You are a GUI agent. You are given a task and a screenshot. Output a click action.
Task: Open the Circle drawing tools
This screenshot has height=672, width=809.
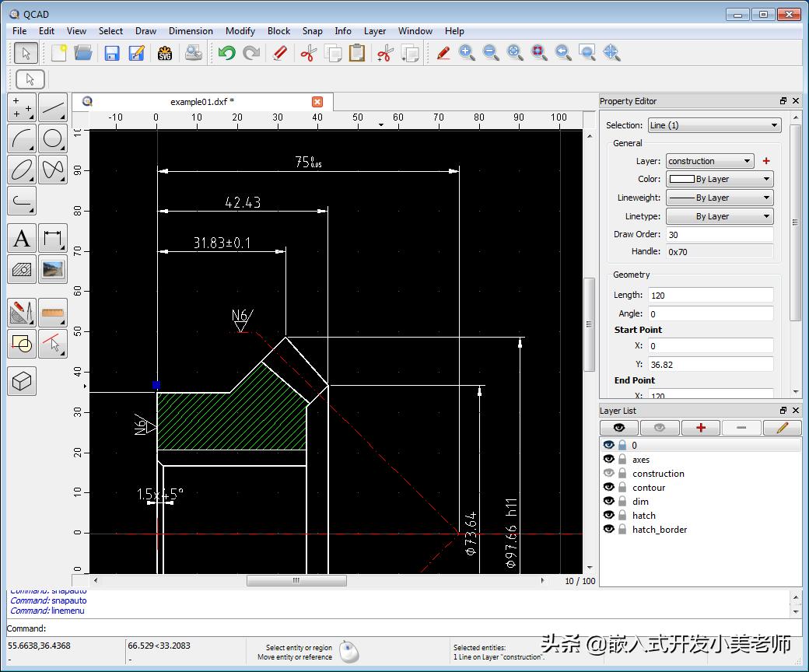click(x=53, y=138)
